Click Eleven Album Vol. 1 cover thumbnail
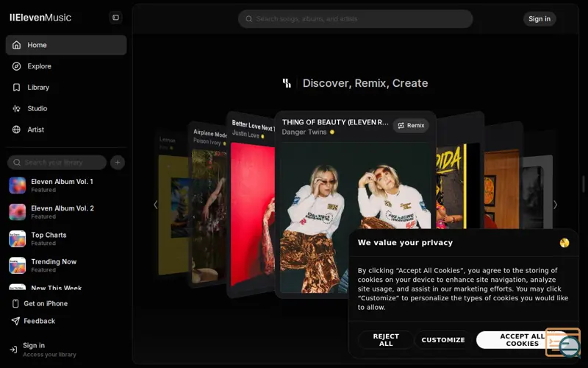 click(x=17, y=185)
